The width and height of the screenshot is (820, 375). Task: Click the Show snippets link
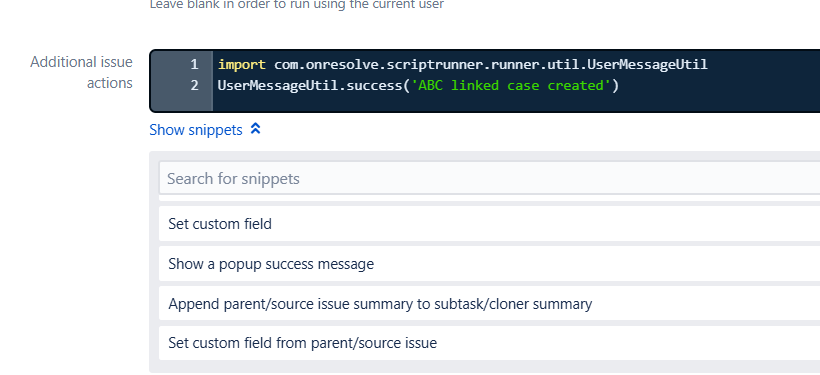[196, 130]
